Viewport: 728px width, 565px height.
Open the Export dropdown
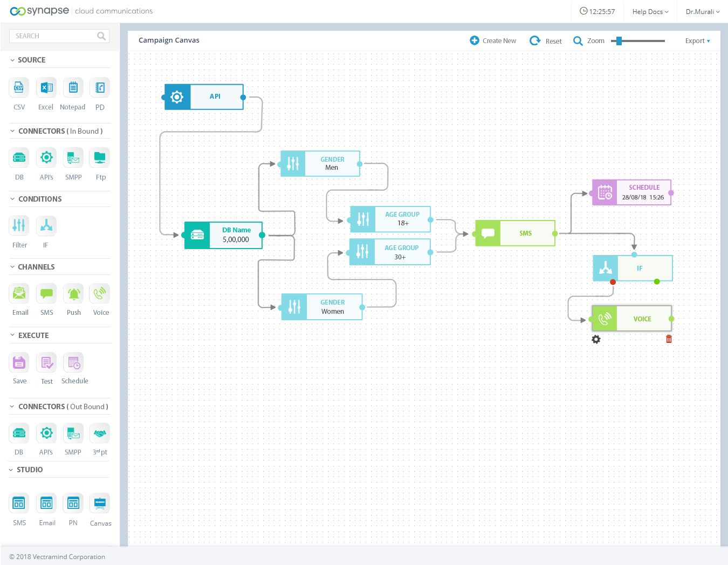(697, 41)
